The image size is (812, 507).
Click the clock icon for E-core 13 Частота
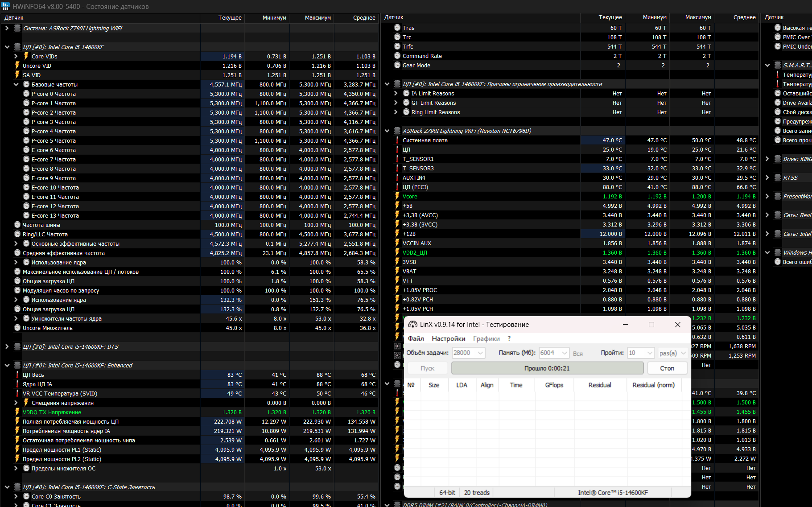click(26, 215)
